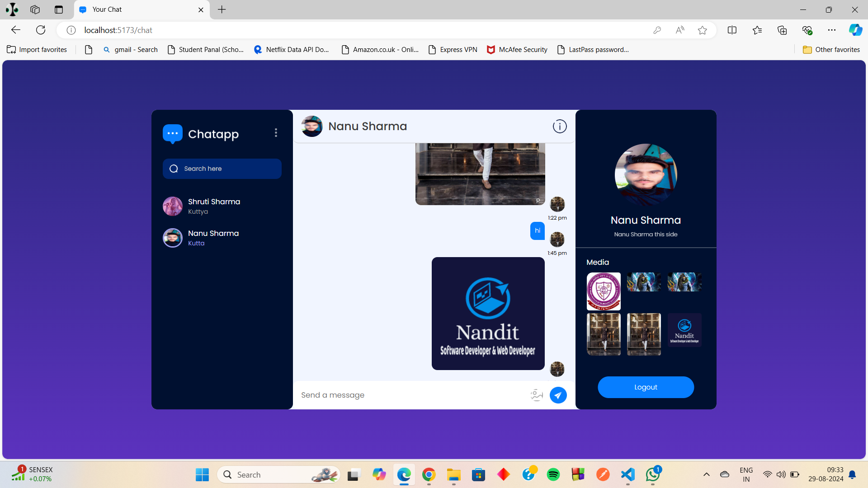Send the message with paper plane icon
This screenshot has height=488, width=868.
click(x=558, y=395)
